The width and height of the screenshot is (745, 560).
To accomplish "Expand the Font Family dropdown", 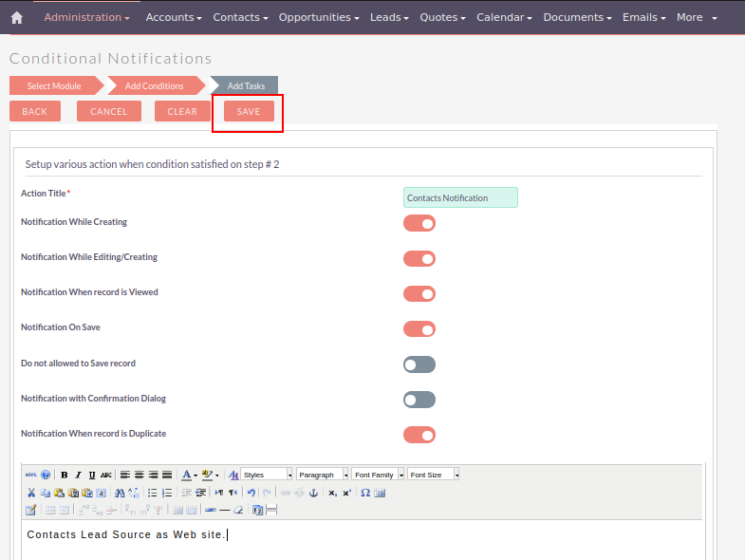I will point(378,475).
